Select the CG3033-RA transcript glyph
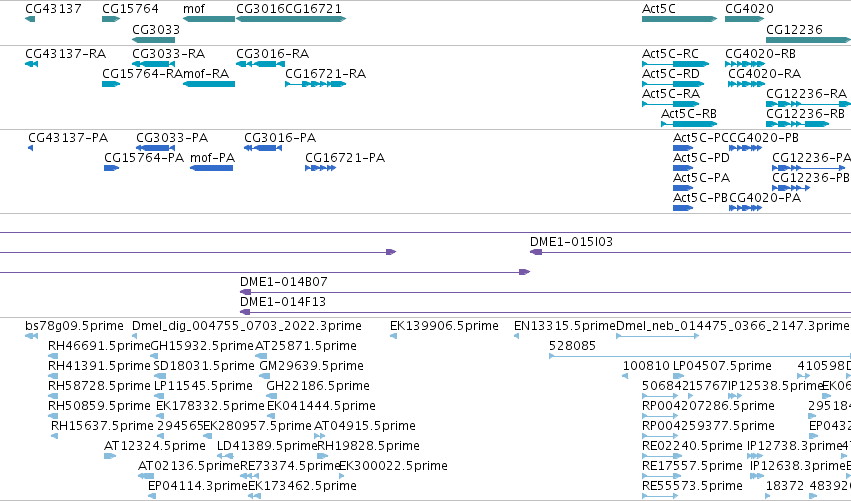Screen dimensions: 851x501 154,64
